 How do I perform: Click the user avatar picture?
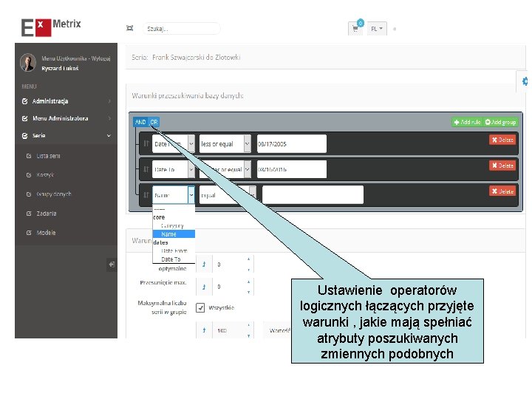click(28, 62)
